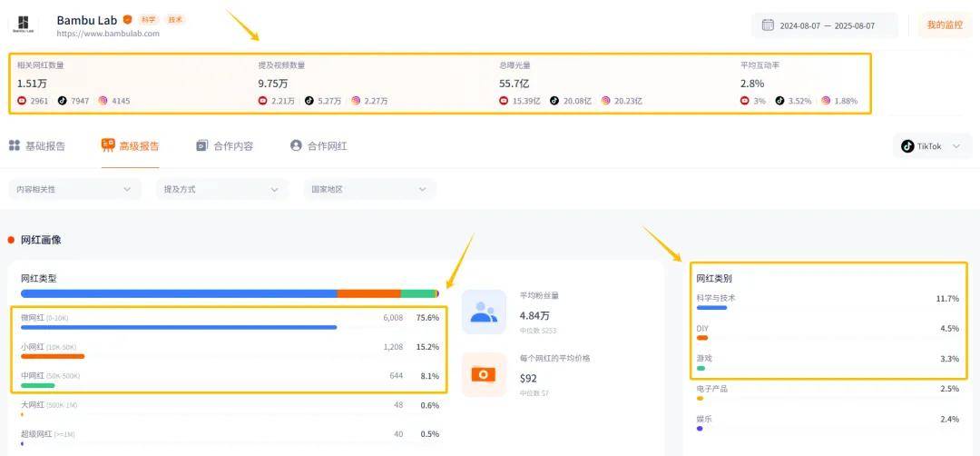The width and height of the screenshot is (980, 456).
Task: Open the 合作网红 tab
Action: click(318, 145)
